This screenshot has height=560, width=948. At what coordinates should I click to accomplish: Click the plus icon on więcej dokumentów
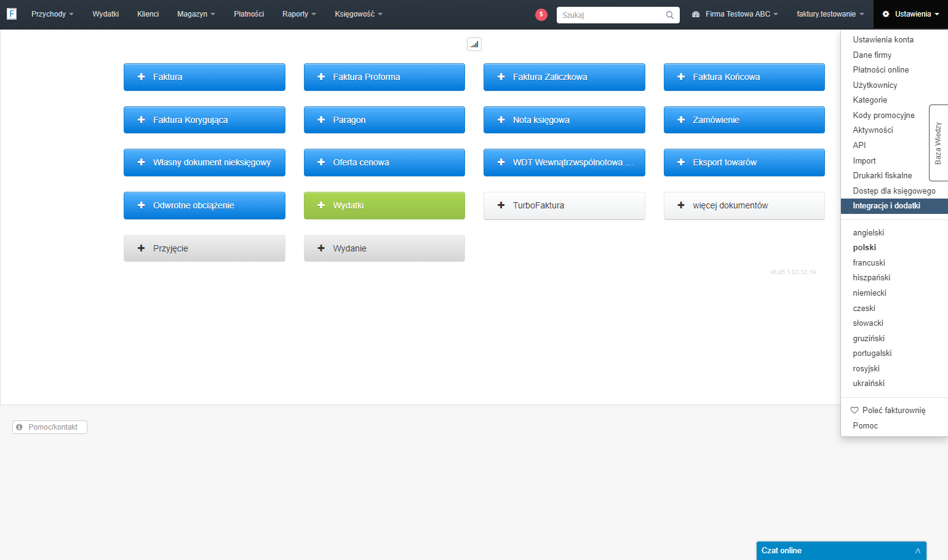pyautogui.click(x=681, y=205)
